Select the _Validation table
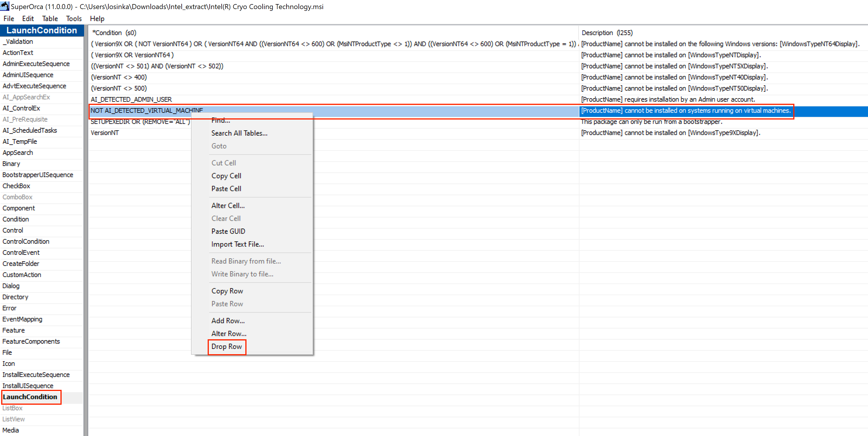 click(18, 41)
